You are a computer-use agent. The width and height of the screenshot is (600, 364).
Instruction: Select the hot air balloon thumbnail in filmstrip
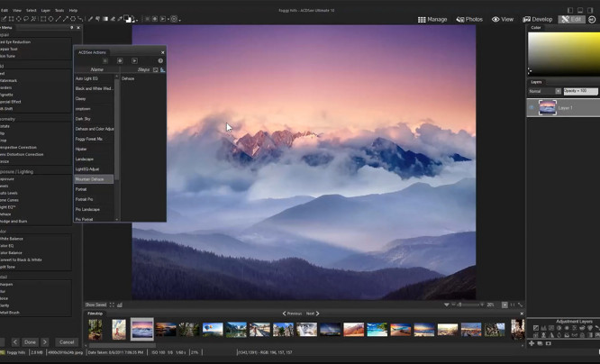click(x=213, y=329)
